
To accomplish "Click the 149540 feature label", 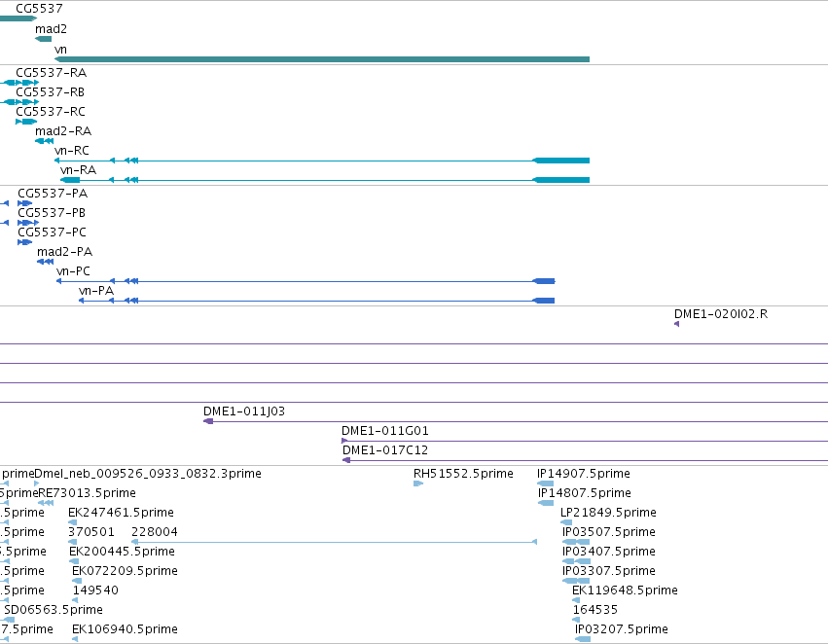I will pos(95,590).
